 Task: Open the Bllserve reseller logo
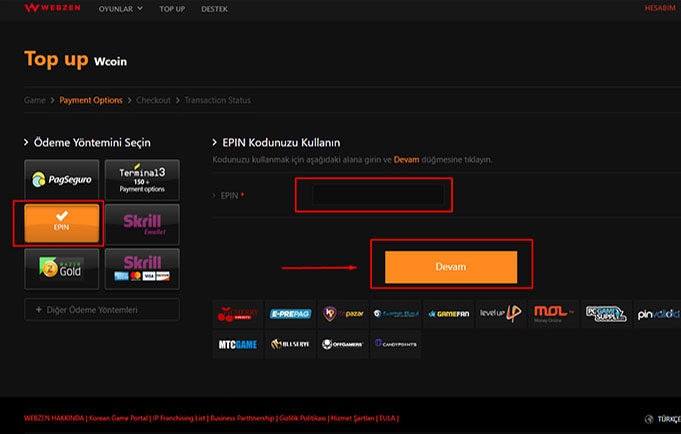[x=290, y=345]
